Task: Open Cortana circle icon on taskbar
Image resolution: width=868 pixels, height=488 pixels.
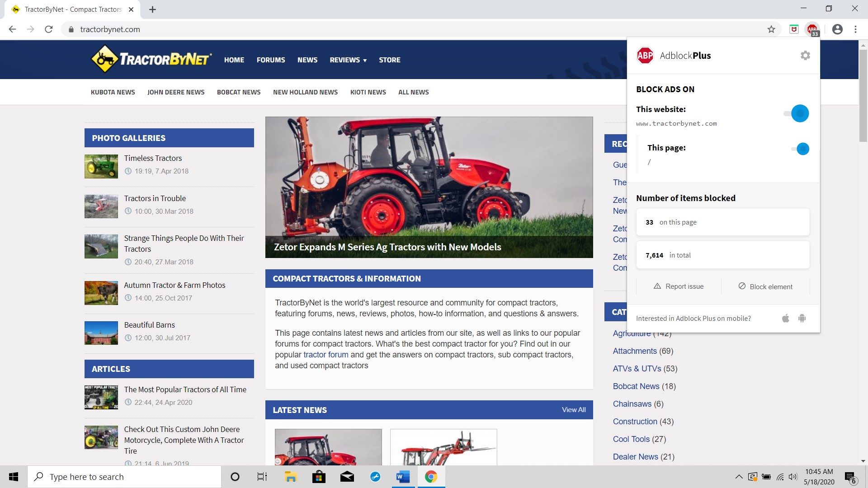Action: click(x=235, y=477)
